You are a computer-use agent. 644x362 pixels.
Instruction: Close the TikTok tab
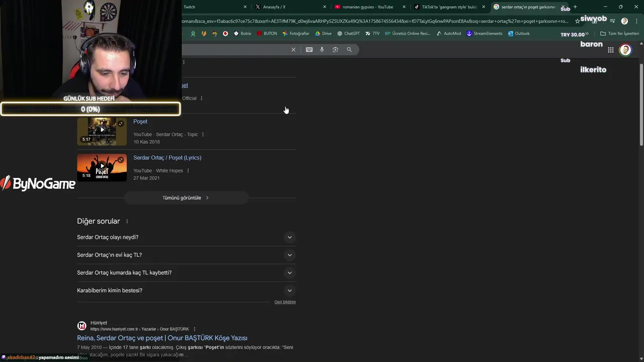[x=484, y=7]
